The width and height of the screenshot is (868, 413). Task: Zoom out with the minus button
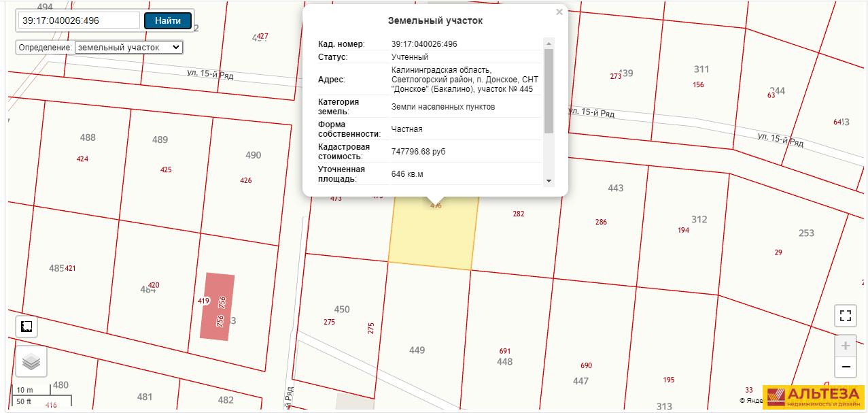(846, 367)
